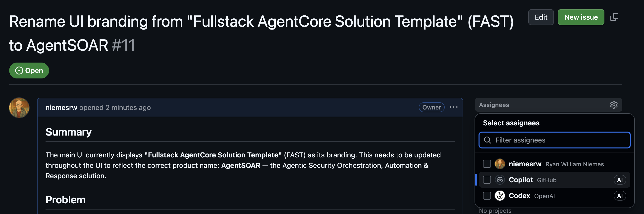Click niemesrw's profile avatar next to the comment
Viewport: 644px width, 214px height.
click(x=19, y=107)
